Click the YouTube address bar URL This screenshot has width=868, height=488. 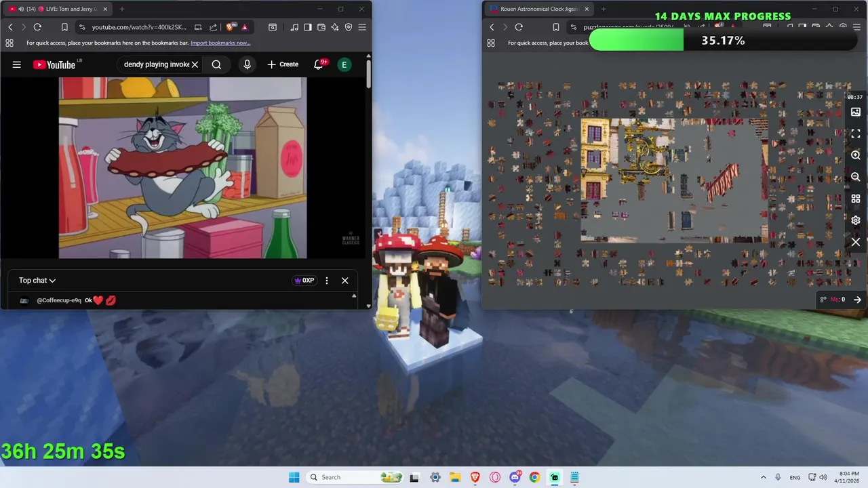coord(139,27)
